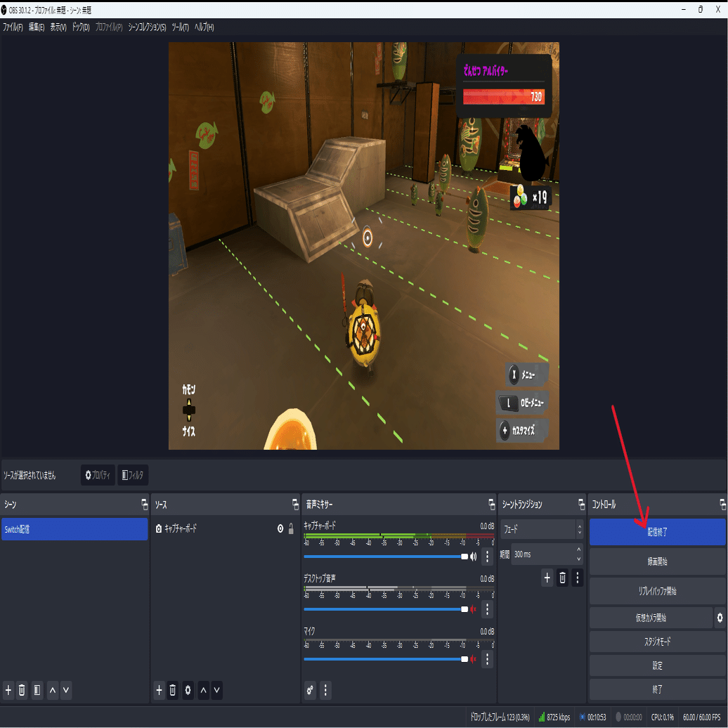Add a new scene with the plus icon
Image resolution: width=728 pixels, height=728 pixels.
(x=8, y=690)
